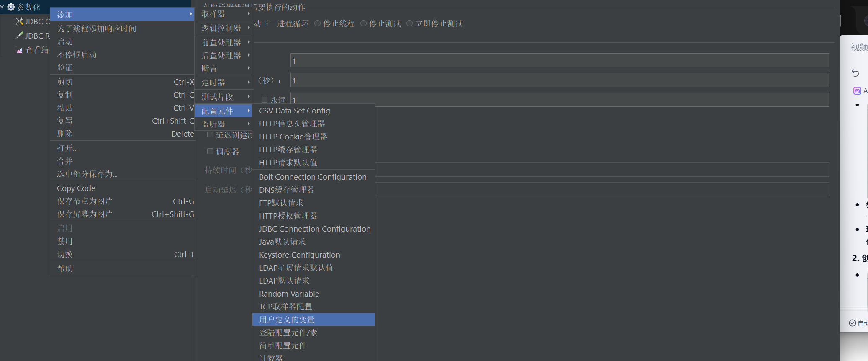
Task: Choose 帮助 in context menu
Action: pyautogui.click(x=123, y=268)
